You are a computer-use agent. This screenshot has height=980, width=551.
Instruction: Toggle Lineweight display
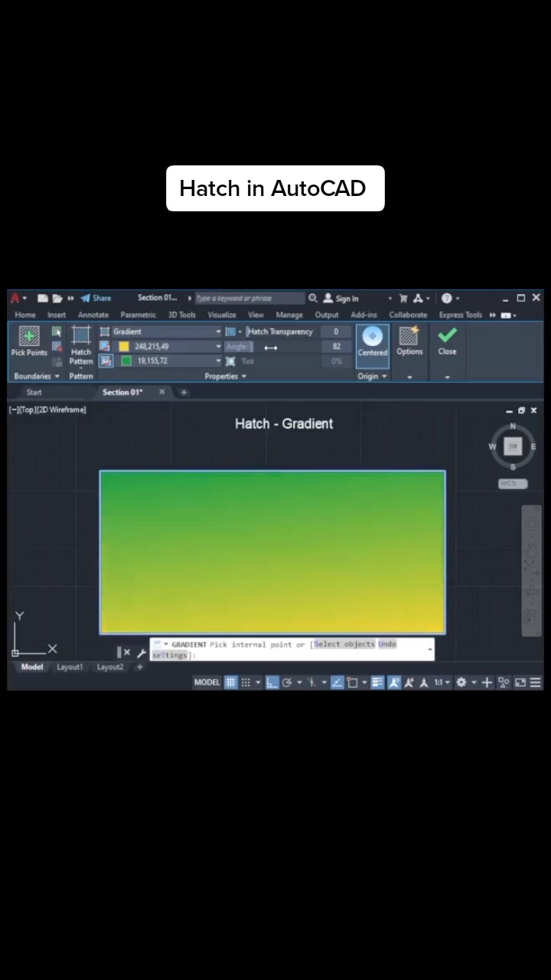point(377,682)
